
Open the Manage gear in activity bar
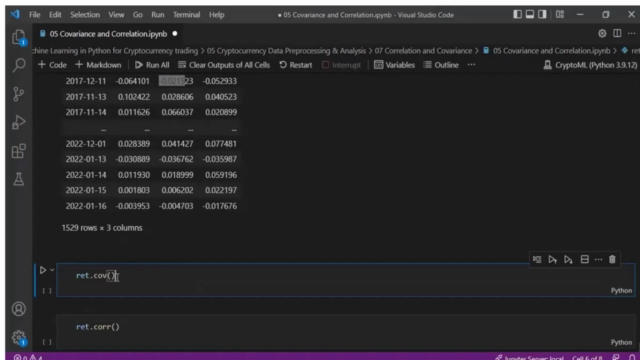pyautogui.click(x=19, y=338)
